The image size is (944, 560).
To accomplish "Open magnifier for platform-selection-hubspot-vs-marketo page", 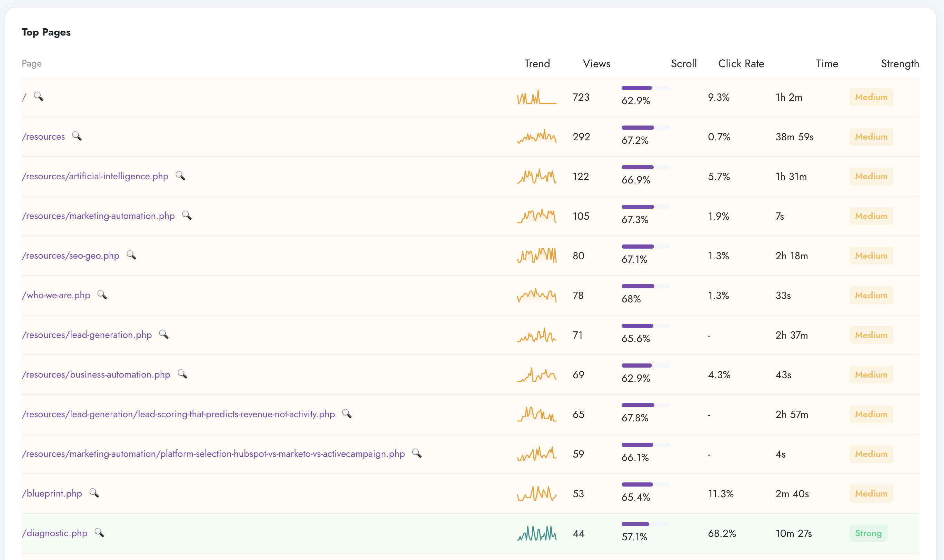I will (417, 453).
